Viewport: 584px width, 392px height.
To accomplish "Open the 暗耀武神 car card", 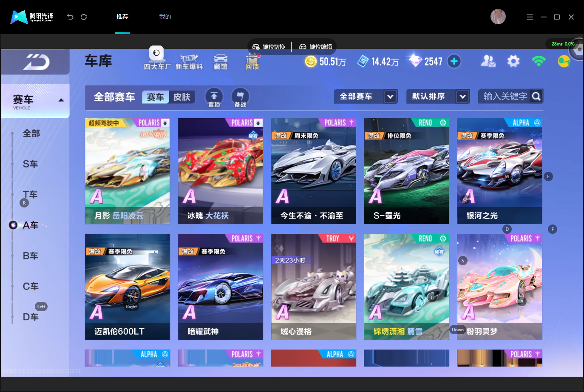I will [x=221, y=287].
